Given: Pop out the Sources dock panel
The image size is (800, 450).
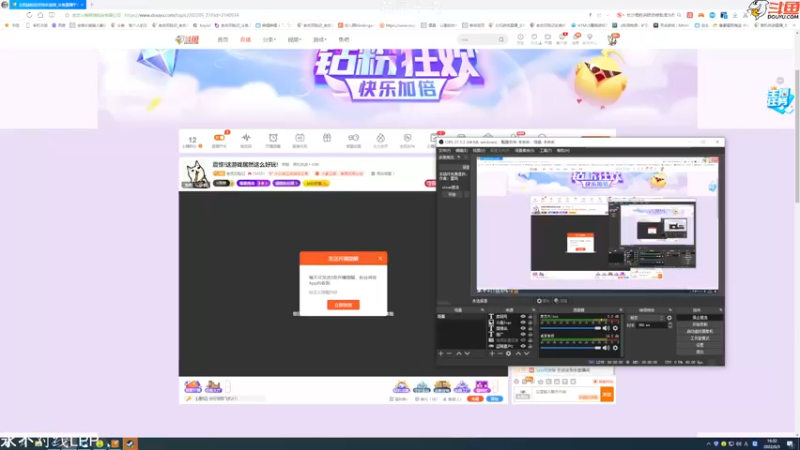Looking at the screenshot, I should tap(534, 310).
